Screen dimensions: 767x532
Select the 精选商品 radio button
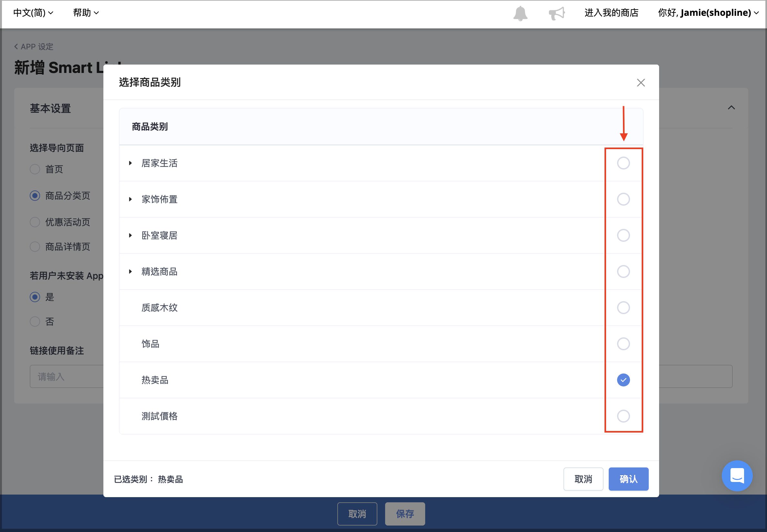pyautogui.click(x=623, y=271)
